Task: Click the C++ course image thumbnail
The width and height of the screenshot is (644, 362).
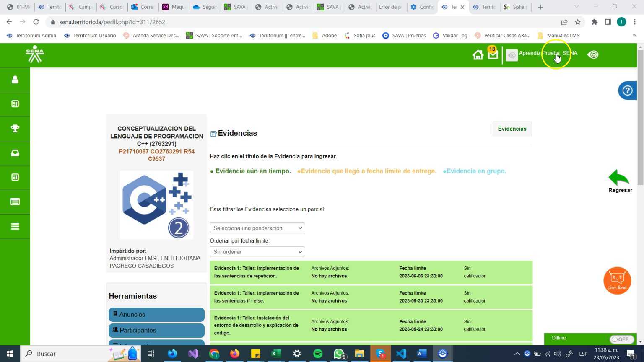Action: point(156,205)
